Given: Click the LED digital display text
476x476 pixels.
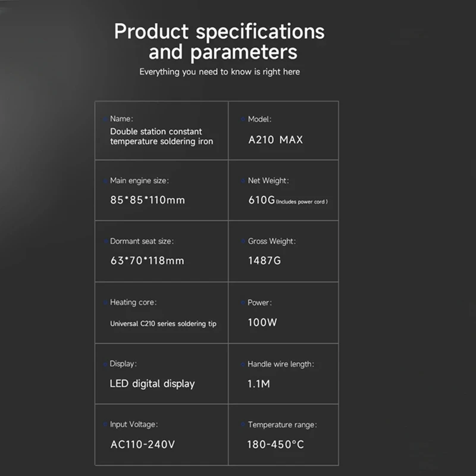Looking at the screenshot, I should click(x=152, y=384).
